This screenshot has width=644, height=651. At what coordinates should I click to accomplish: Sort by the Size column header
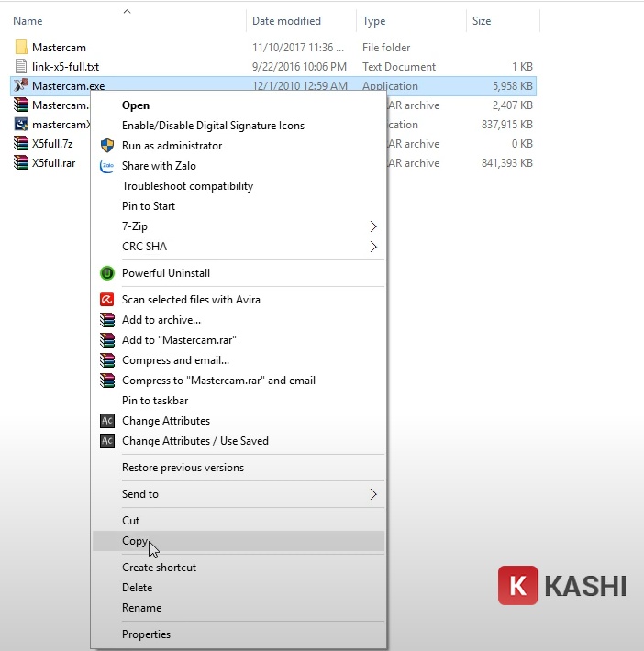coord(482,21)
